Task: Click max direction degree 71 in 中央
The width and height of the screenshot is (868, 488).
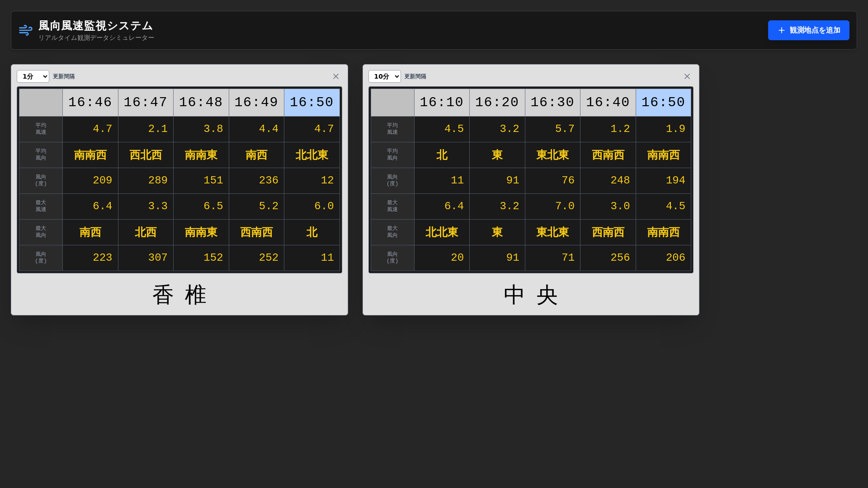Action: (552, 258)
